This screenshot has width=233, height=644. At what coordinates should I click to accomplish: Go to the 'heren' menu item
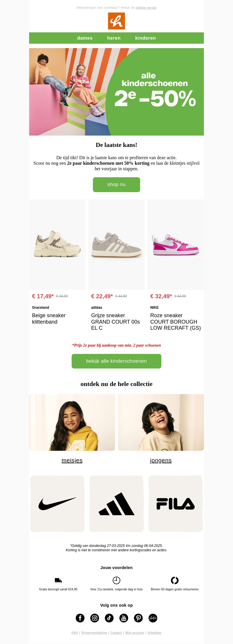[114, 38]
